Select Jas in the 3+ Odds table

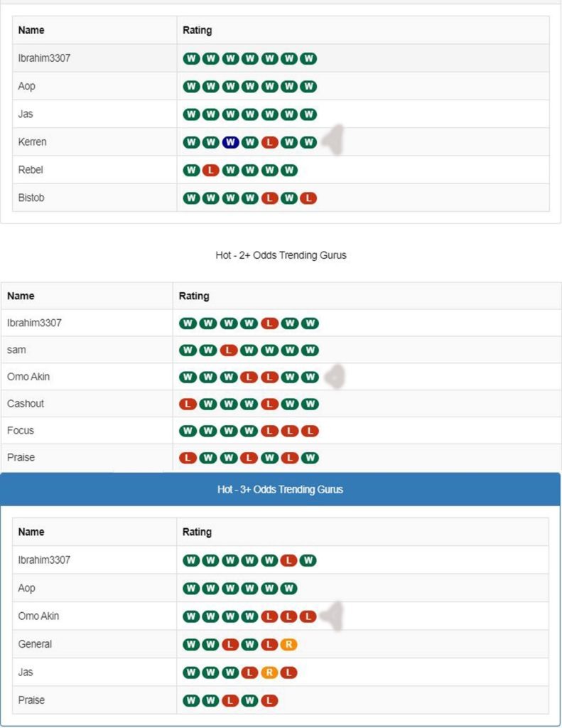26,672
